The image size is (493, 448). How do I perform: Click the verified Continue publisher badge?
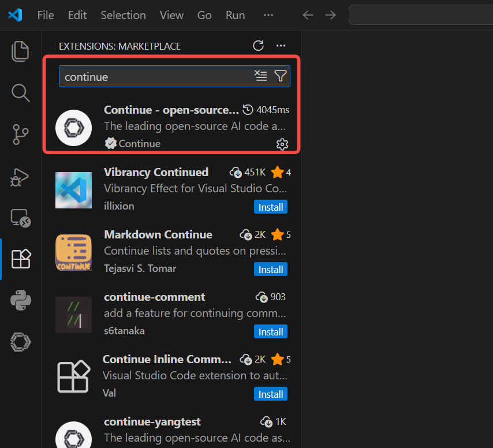tap(110, 143)
